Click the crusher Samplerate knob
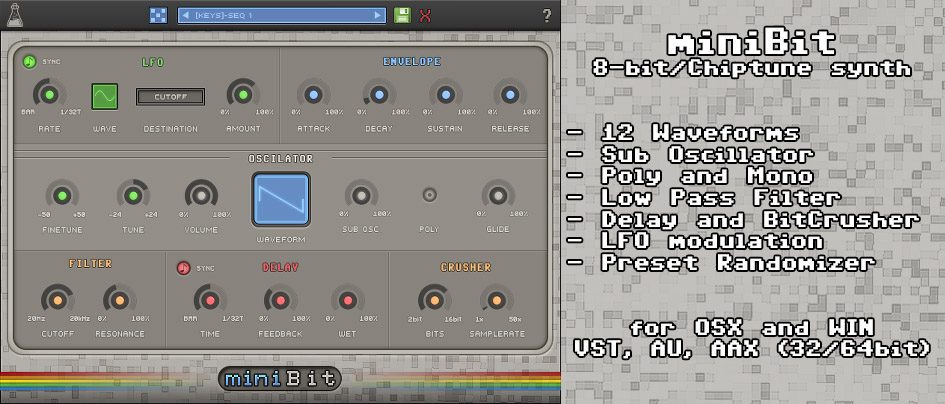 coord(497,300)
